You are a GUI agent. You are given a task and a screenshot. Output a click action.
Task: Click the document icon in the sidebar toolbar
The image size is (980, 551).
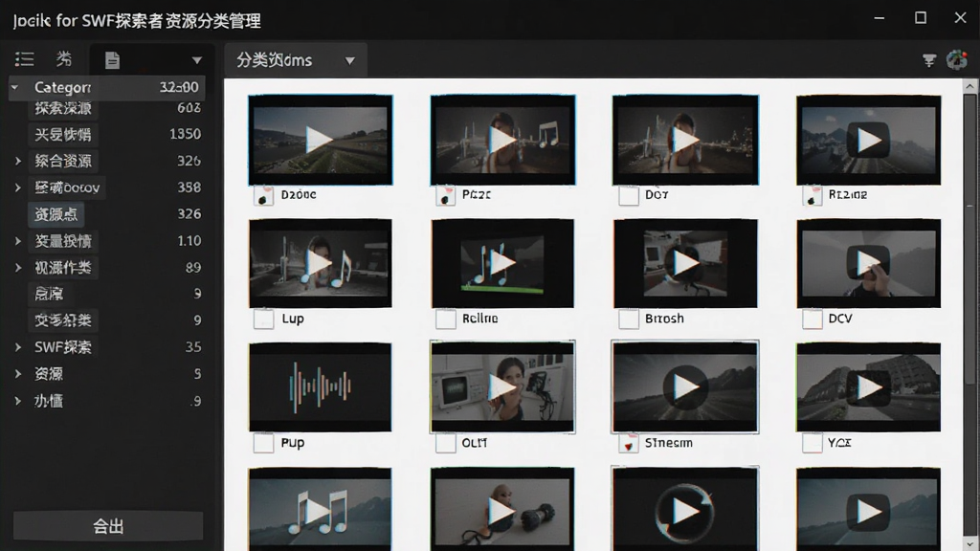point(113,60)
